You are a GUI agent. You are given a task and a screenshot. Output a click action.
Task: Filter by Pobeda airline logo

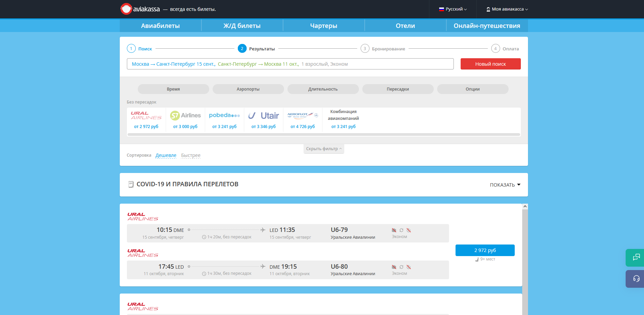click(225, 115)
